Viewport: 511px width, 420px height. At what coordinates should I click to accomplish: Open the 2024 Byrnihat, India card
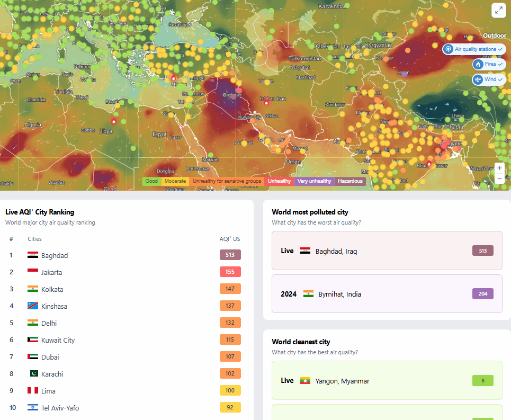coord(387,293)
